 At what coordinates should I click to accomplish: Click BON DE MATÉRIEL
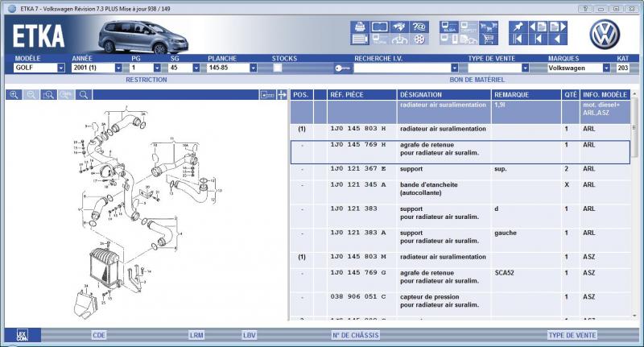[x=477, y=80]
